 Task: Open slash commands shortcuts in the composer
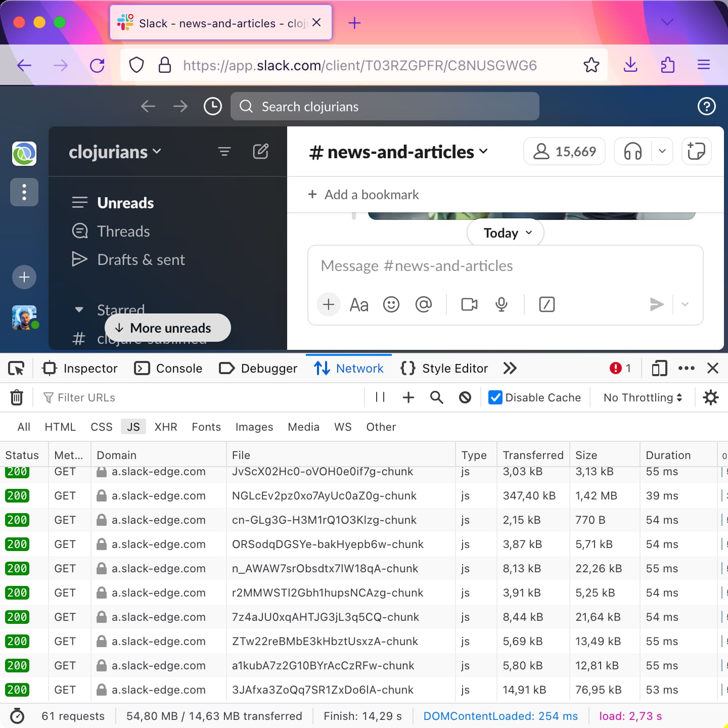[x=547, y=304]
